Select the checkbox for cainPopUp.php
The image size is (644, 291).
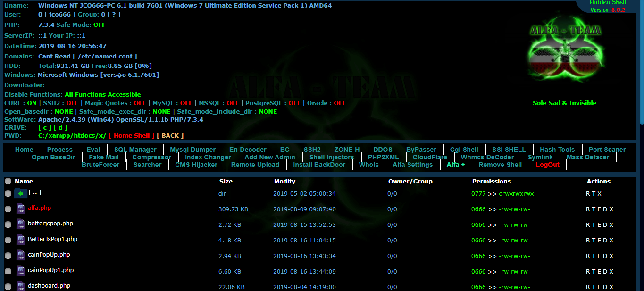pyautogui.click(x=8, y=256)
